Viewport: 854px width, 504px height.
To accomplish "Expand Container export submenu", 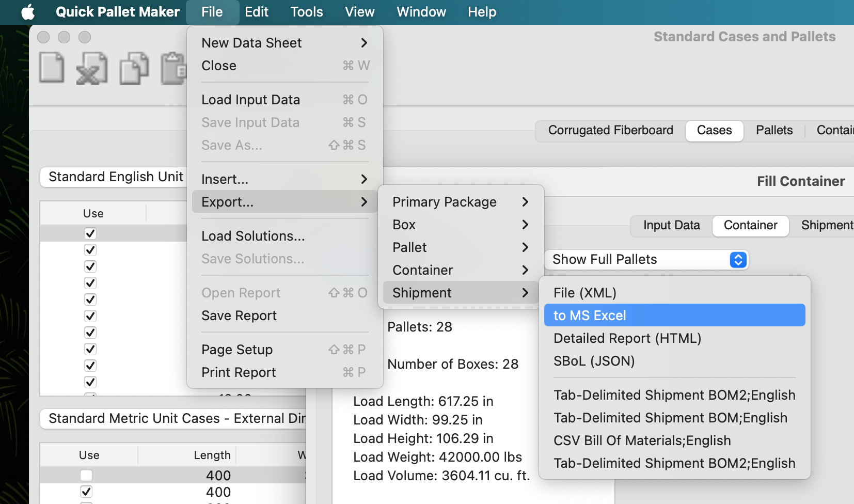I will pyautogui.click(x=461, y=270).
